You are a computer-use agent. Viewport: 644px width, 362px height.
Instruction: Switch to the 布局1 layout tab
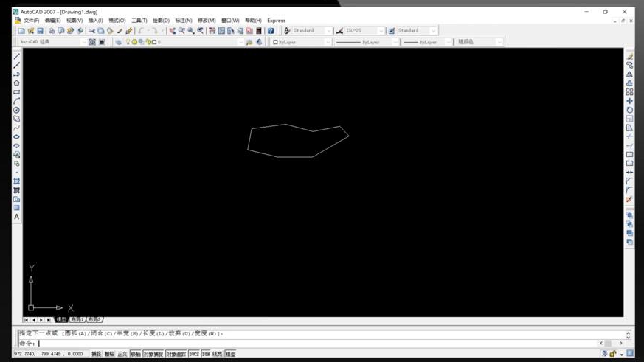(77, 320)
